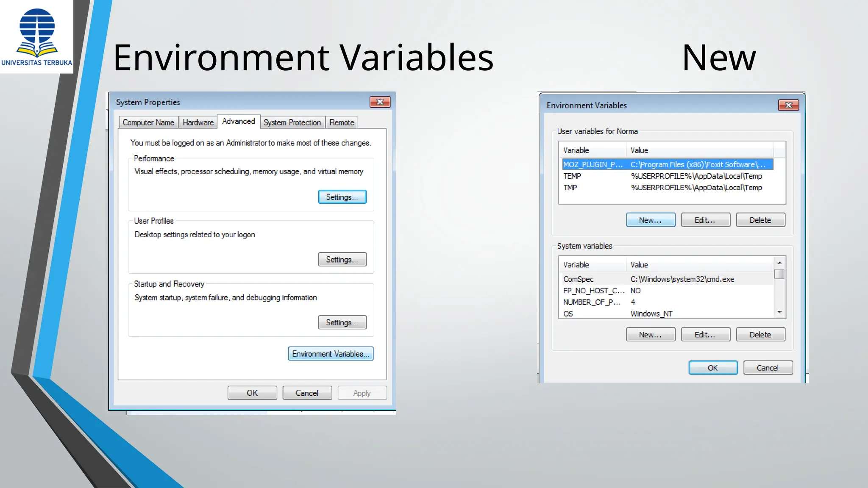The height and width of the screenshot is (488, 868).
Task: Select the TEMP user variable row
Action: 668,176
